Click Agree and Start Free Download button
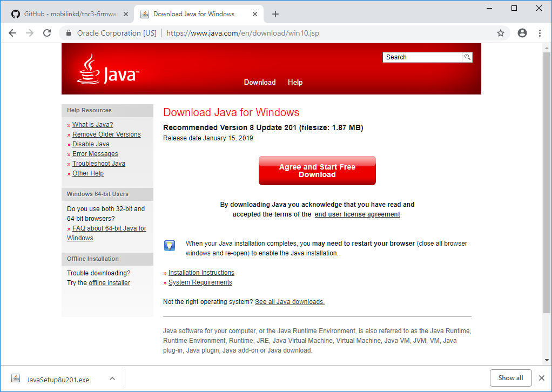 tap(317, 171)
